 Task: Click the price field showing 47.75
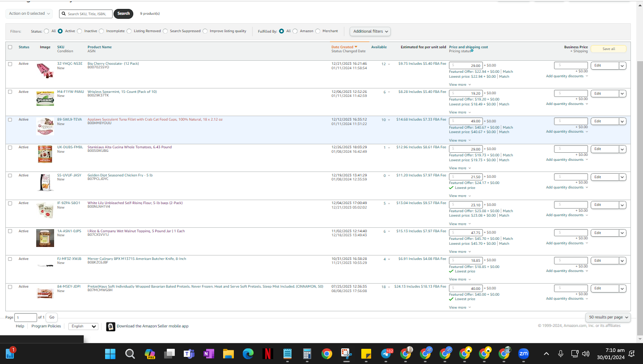tap(465, 233)
